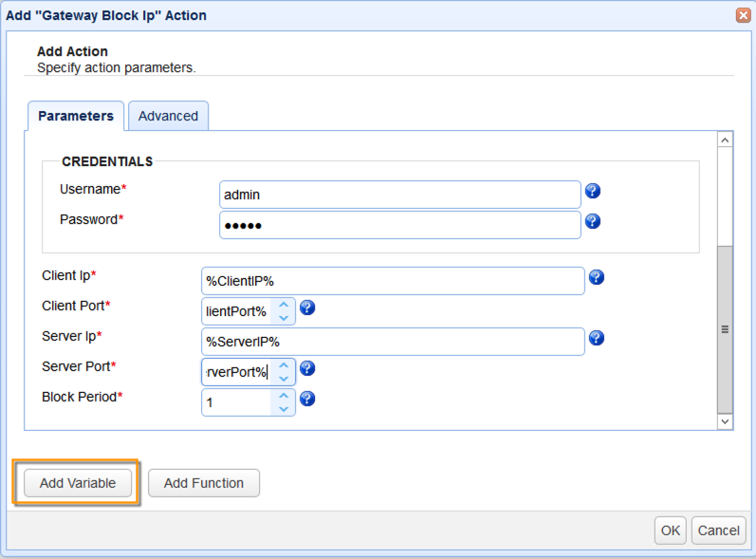Switch to the Advanced tab

click(x=168, y=116)
